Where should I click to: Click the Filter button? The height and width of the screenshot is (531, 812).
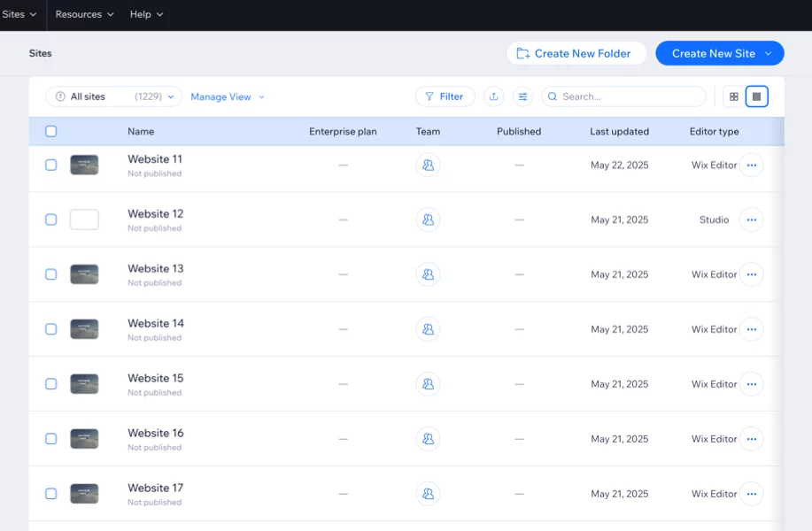click(445, 96)
